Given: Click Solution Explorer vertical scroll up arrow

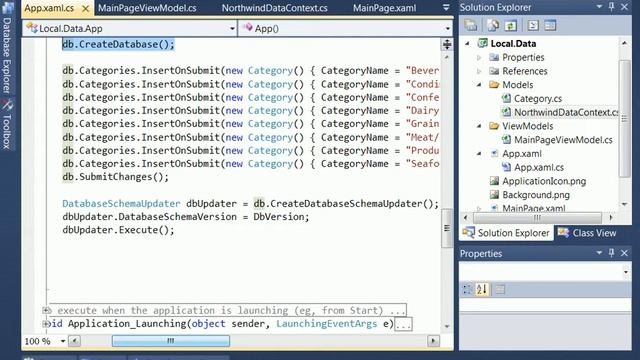Looking at the screenshot, I should point(624,43).
